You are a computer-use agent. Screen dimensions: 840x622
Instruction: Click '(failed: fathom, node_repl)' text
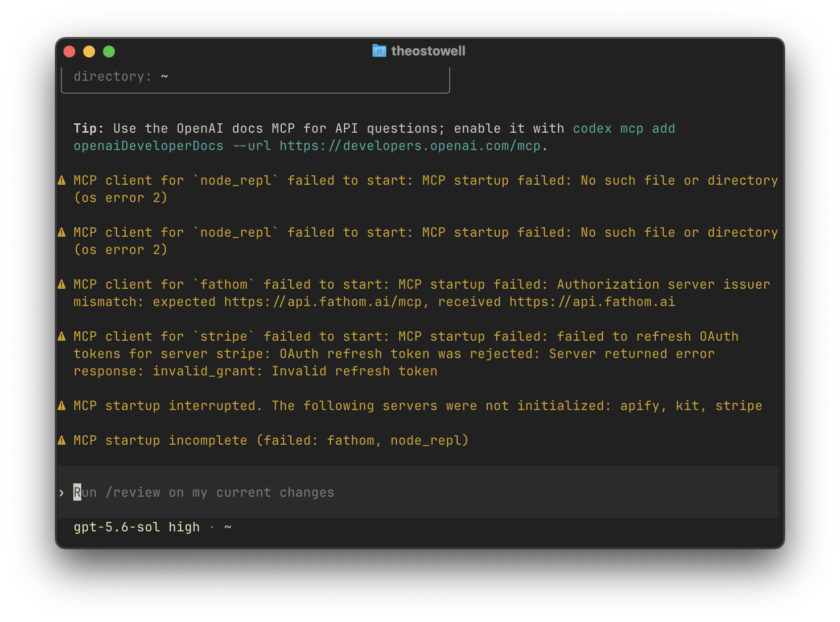363,441
